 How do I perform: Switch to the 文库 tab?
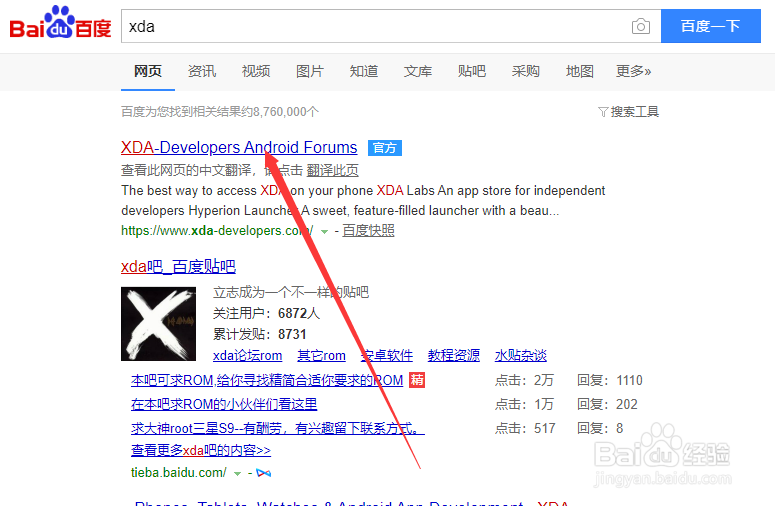point(418,72)
